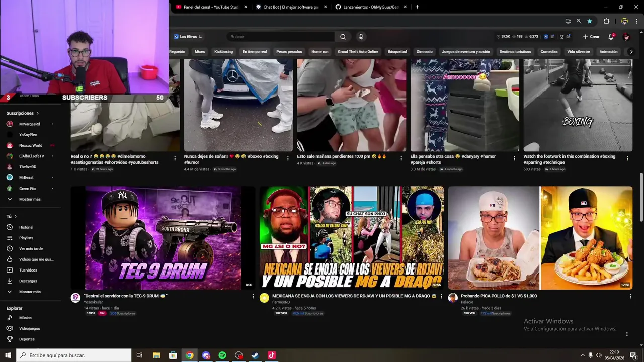
Task: Open Probando PICA POLLO thumbnail
Action: tap(540, 238)
